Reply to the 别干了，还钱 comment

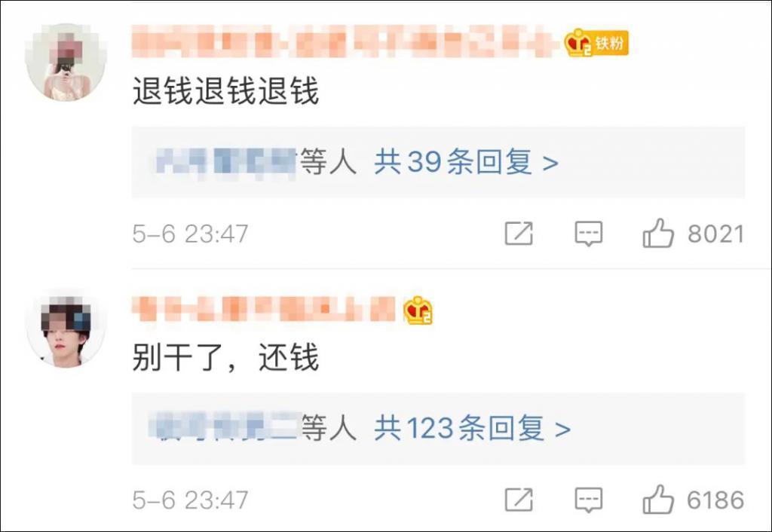tap(588, 500)
